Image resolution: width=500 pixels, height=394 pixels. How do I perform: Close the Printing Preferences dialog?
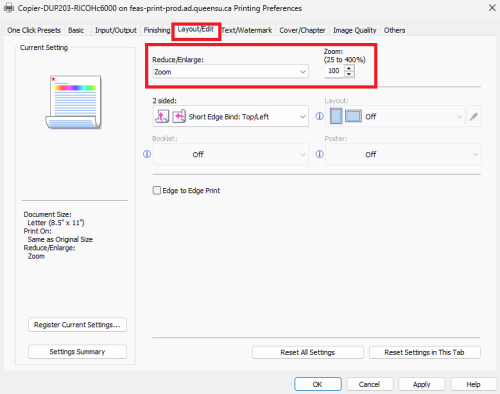coord(492,8)
